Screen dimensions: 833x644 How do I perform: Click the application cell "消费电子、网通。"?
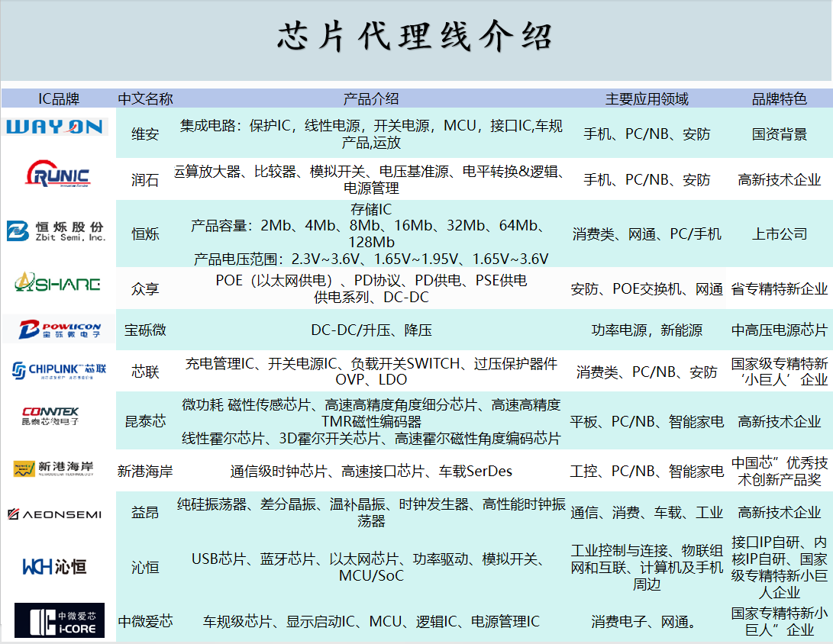pyautogui.click(x=644, y=621)
